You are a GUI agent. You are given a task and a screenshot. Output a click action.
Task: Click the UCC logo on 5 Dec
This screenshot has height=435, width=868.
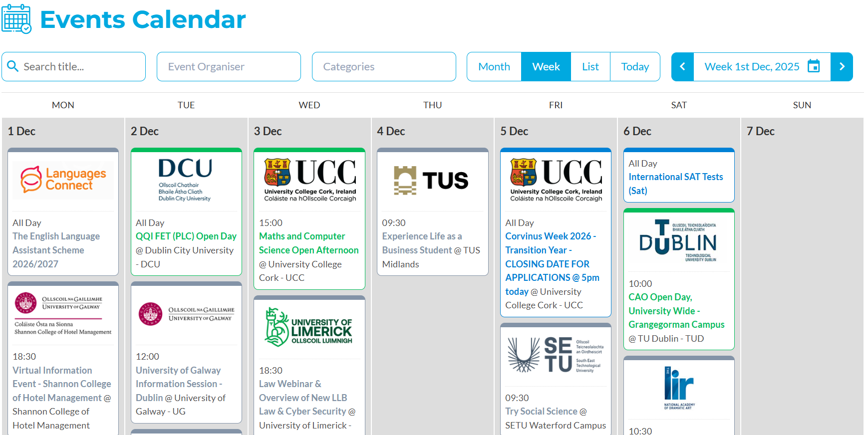(556, 180)
